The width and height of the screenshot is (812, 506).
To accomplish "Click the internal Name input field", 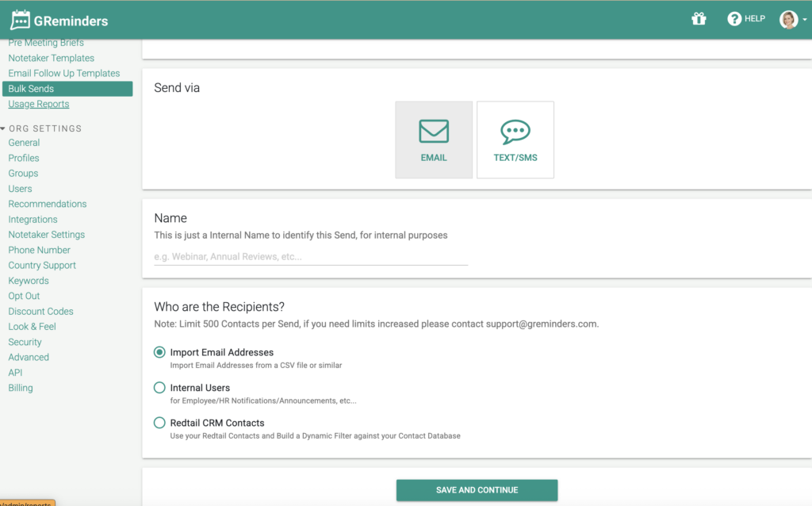I will (309, 255).
